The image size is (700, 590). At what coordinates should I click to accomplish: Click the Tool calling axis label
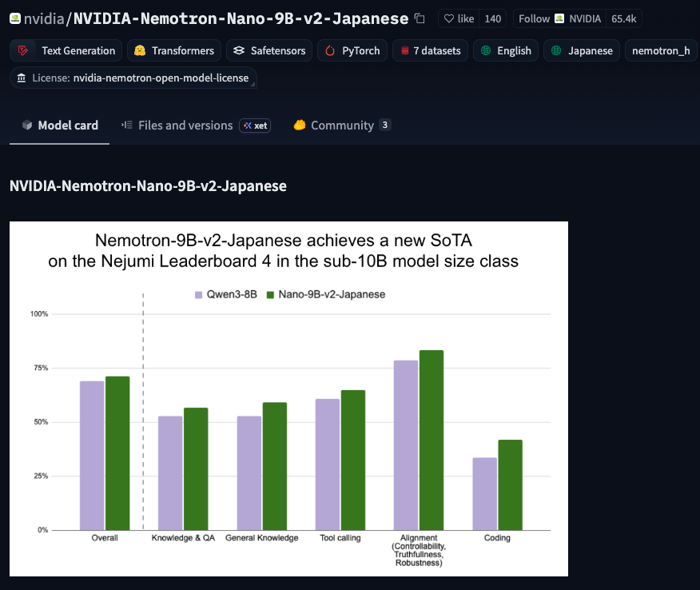coord(340,538)
